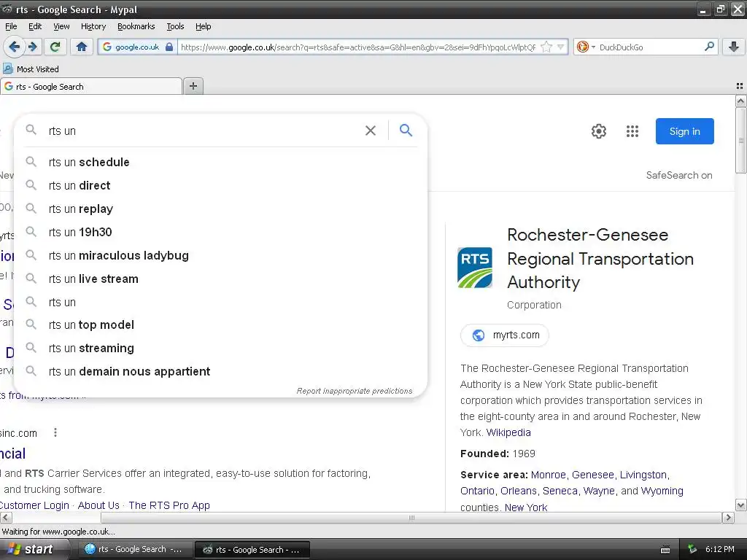Click the RTS logo thumbnail

[475, 268]
